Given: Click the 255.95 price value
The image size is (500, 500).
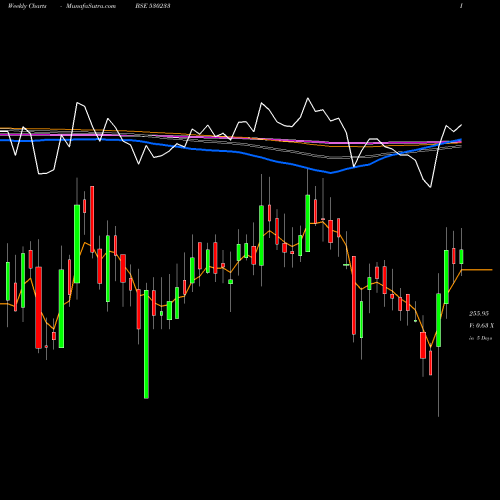Looking at the screenshot, I should [479, 314].
